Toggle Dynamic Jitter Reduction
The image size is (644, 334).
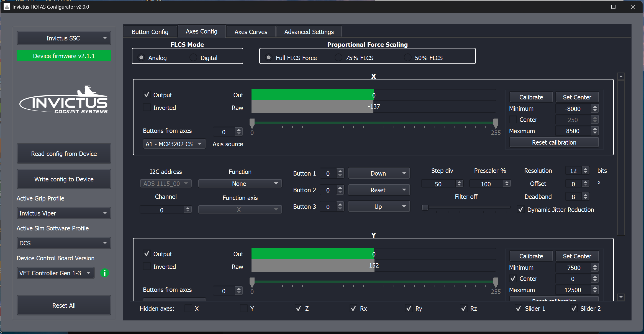[521, 210]
